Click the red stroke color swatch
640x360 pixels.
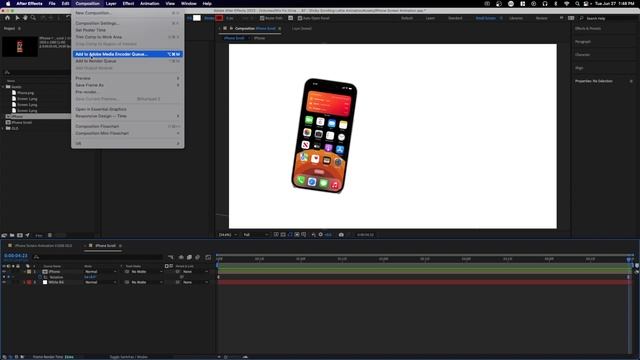[219, 18]
